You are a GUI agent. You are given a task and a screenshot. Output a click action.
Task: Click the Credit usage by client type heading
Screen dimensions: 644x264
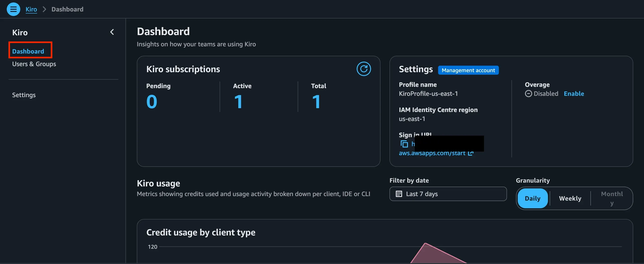click(x=201, y=232)
